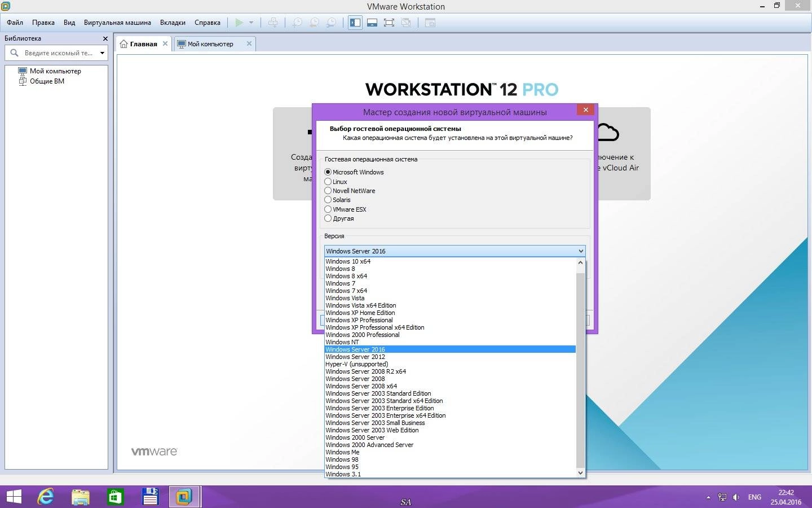Click the version list scroll up arrow
The image size is (812, 508).
(580, 262)
